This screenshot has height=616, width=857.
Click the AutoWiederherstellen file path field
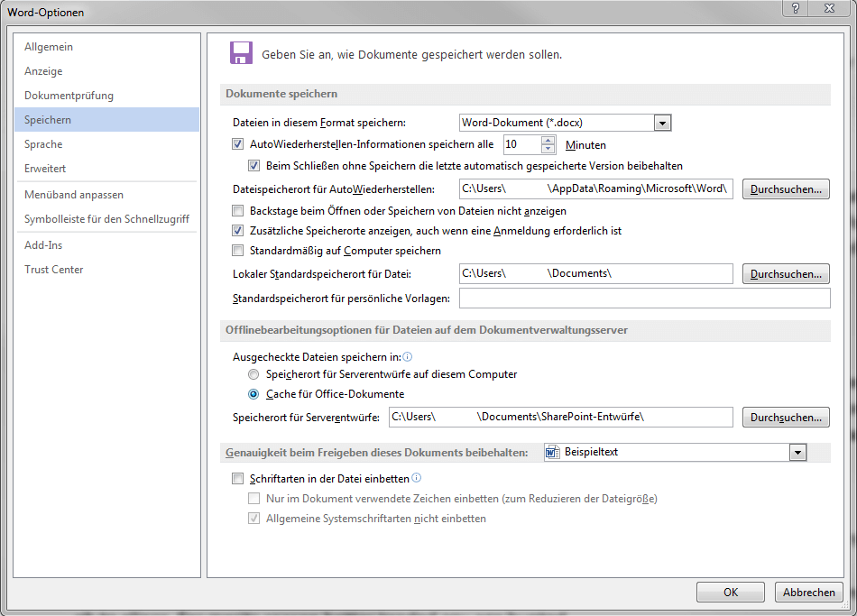[x=595, y=189]
